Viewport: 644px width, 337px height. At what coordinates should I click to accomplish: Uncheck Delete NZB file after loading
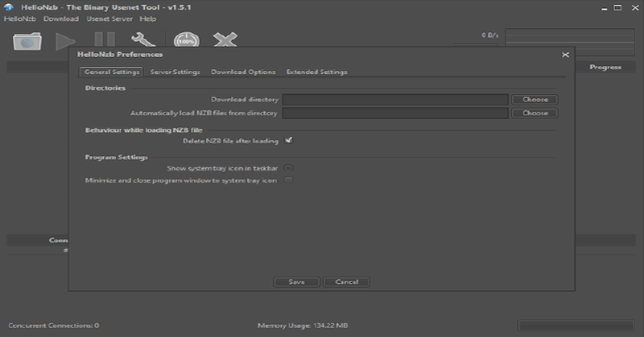288,140
